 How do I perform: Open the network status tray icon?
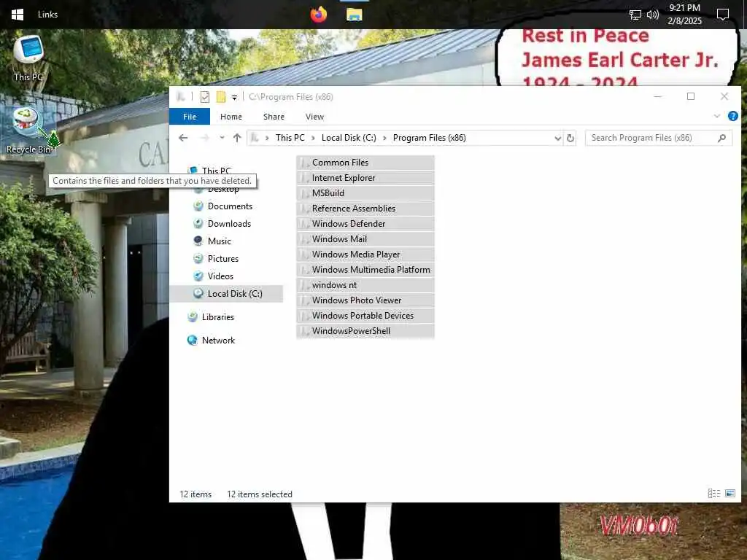pos(635,15)
